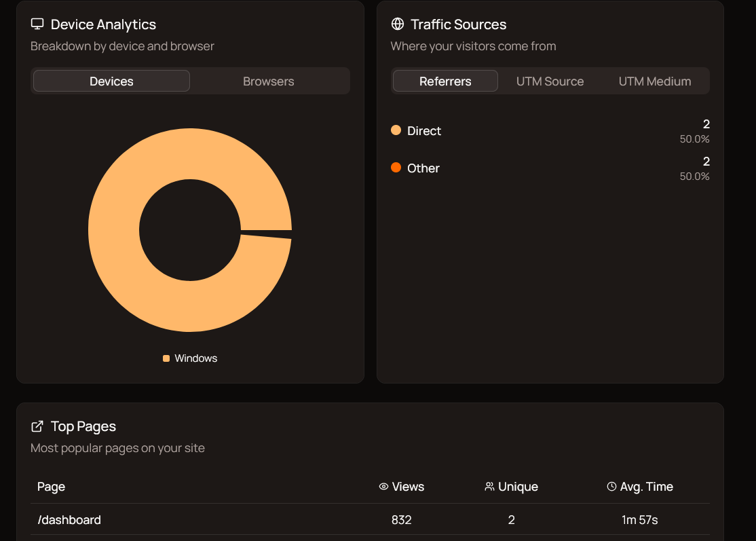Click 'Where your visitors come from' subtitle

coord(473,46)
